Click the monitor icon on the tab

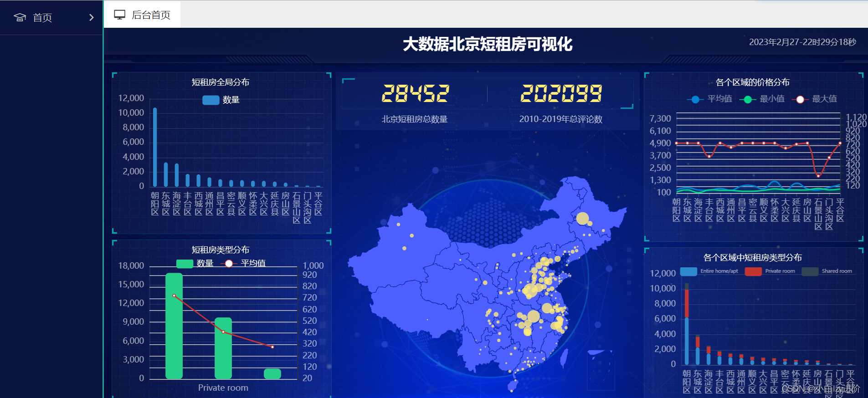(x=119, y=15)
